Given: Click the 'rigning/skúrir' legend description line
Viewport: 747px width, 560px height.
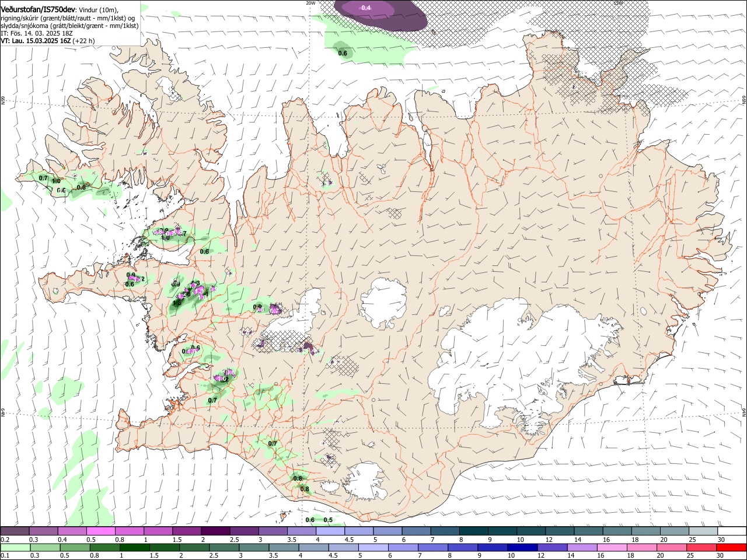Looking at the screenshot, I should [x=68, y=18].
